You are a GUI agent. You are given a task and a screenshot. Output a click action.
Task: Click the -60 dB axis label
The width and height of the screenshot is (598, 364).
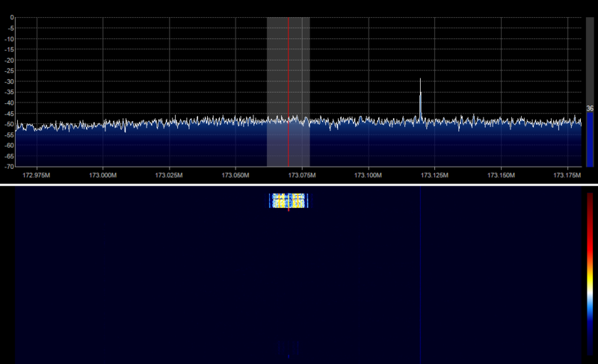point(10,145)
